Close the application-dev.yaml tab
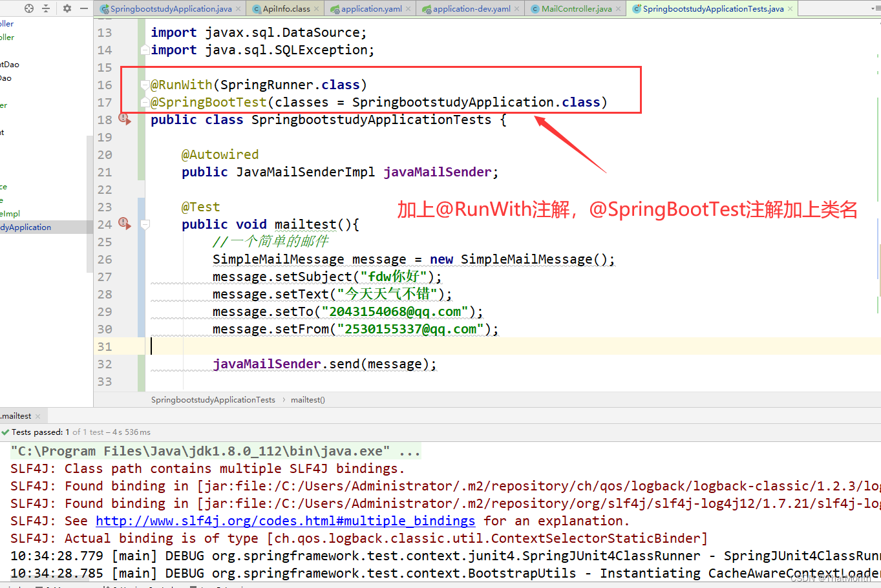This screenshot has width=881, height=588. click(517, 9)
